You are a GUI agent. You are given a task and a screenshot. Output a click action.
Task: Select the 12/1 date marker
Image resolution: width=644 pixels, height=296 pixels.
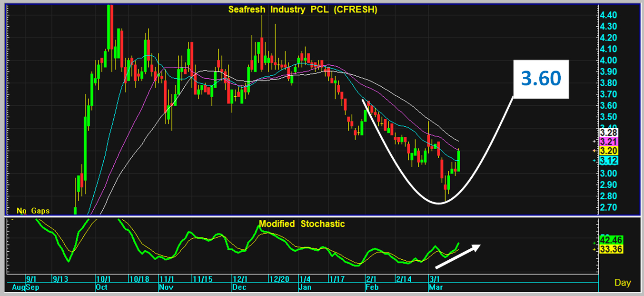[x=240, y=279]
